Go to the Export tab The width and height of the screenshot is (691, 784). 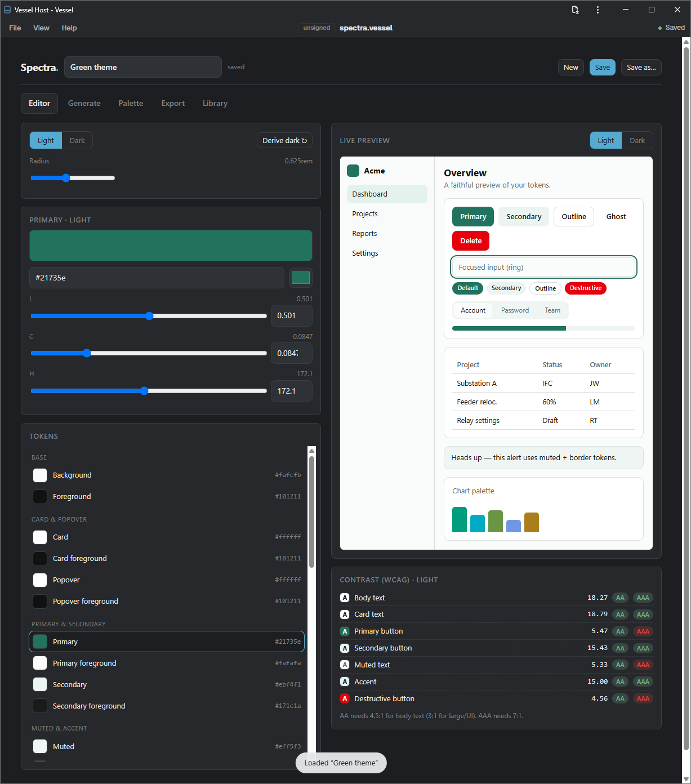click(x=173, y=103)
